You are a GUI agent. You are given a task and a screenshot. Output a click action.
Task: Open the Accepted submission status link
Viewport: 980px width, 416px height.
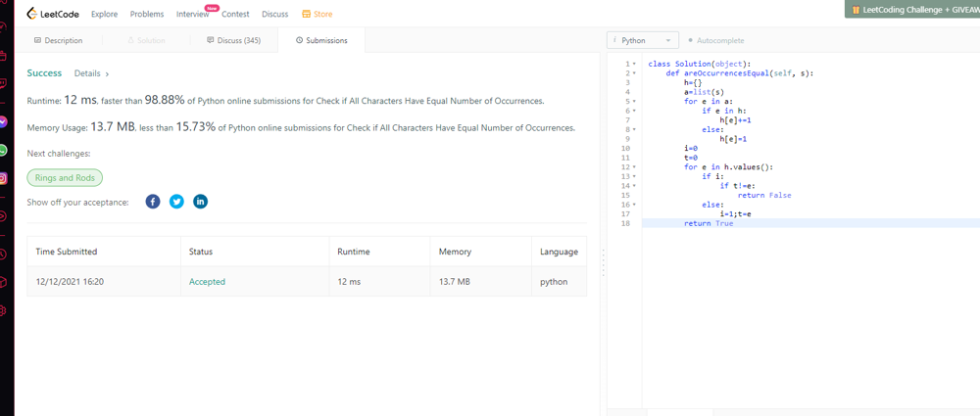(x=207, y=282)
